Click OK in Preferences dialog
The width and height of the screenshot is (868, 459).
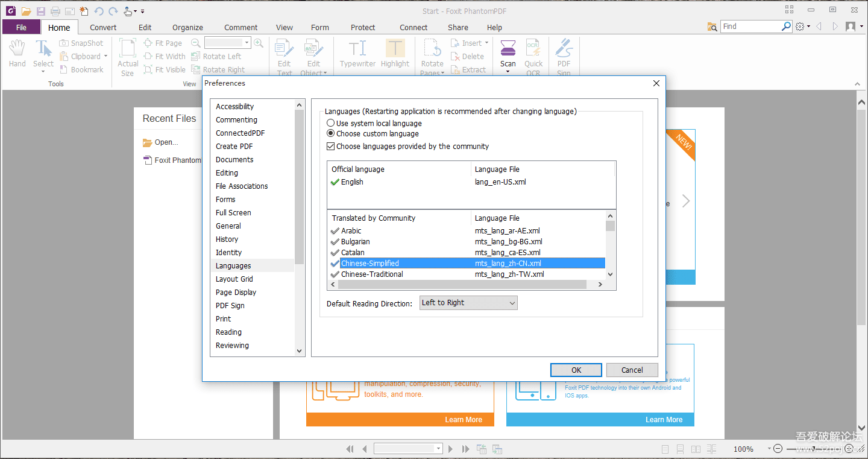(x=576, y=370)
